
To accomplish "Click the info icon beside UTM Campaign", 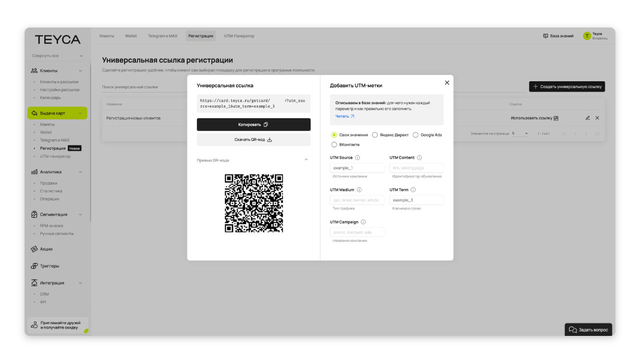I will coord(363,222).
